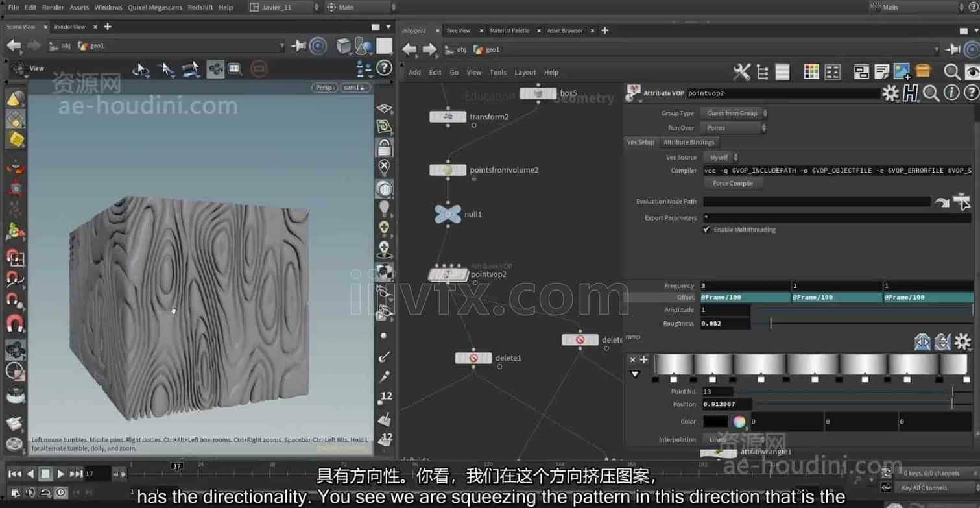Toggle real-time playback clock icon
This screenshot has height=508, width=980.
click(61, 493)
